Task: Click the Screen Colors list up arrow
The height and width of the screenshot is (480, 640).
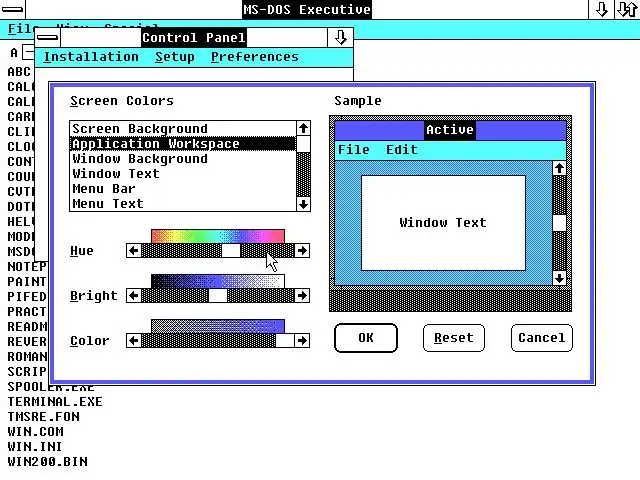Action: pos(303,128)
